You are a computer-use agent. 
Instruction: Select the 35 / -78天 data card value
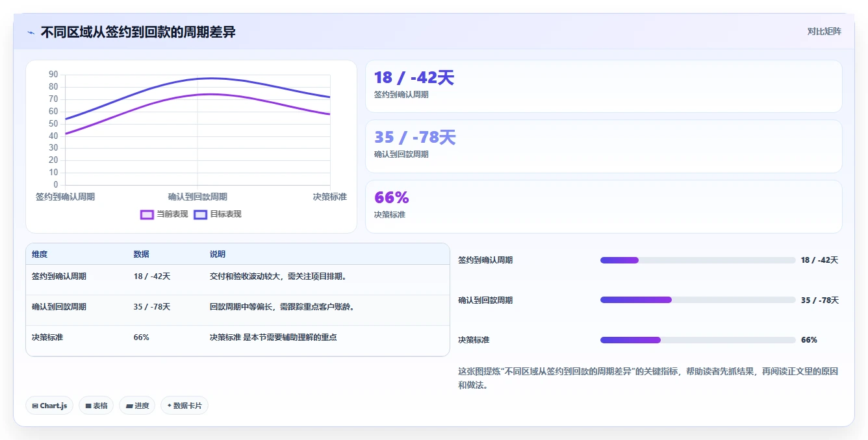click(415, 138)
